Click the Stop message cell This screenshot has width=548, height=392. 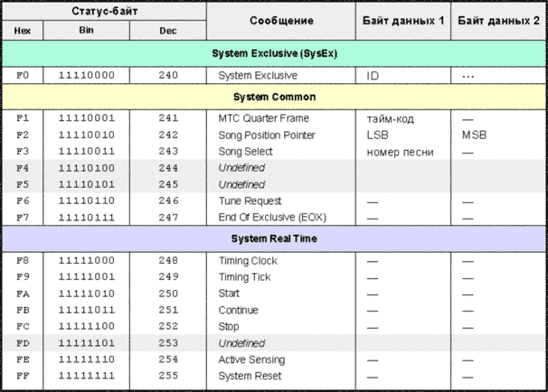pyautogui.click(x=229, y=327)
